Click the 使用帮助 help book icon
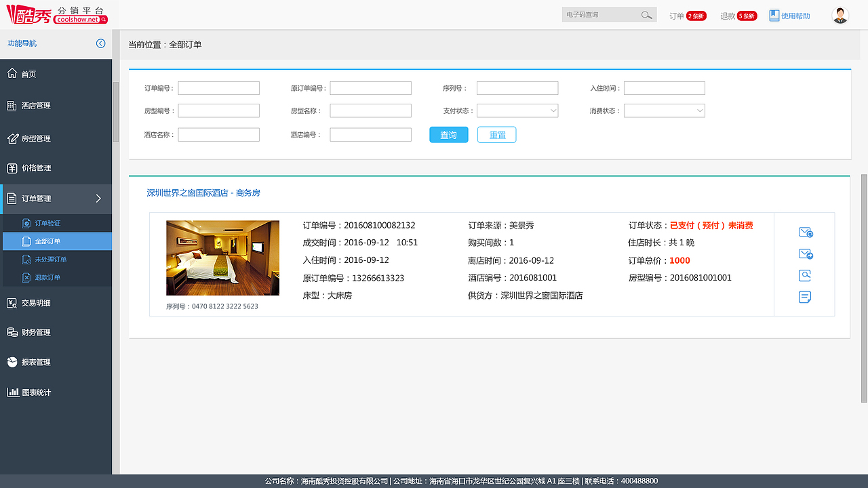The width and height of the screenshot is (868, 488). coord(774,15)
